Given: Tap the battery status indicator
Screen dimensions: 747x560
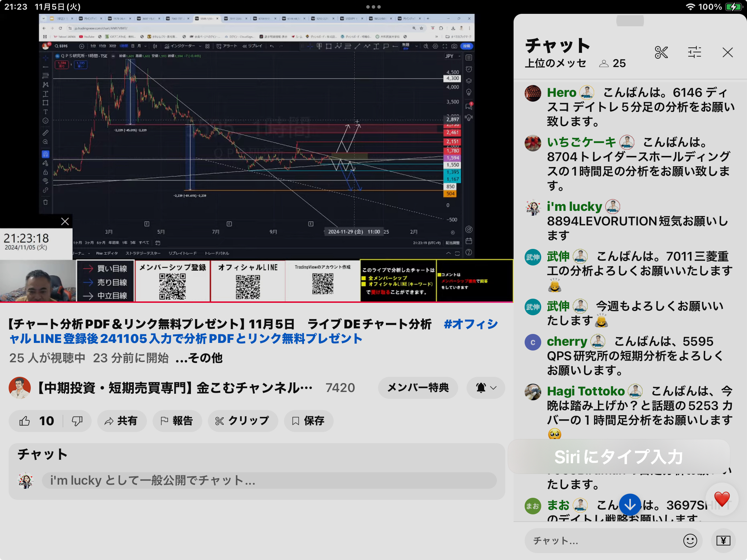Looking at the screenshot, I should coord(733,7).
